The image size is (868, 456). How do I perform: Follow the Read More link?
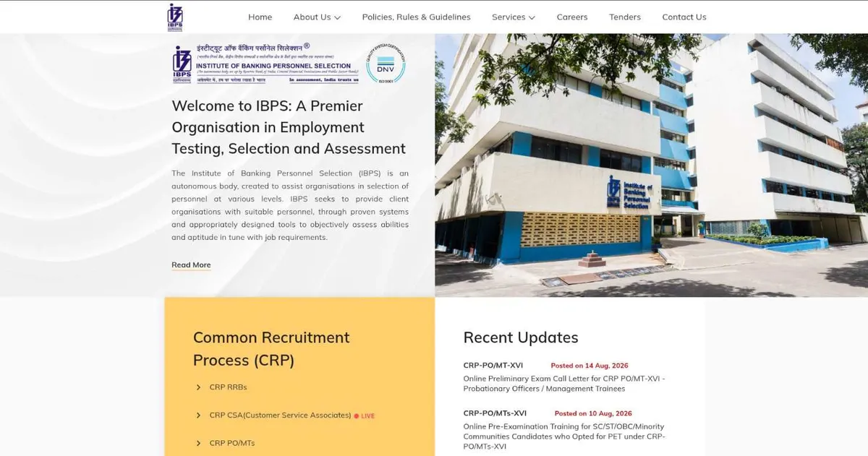tap(191, 264)
